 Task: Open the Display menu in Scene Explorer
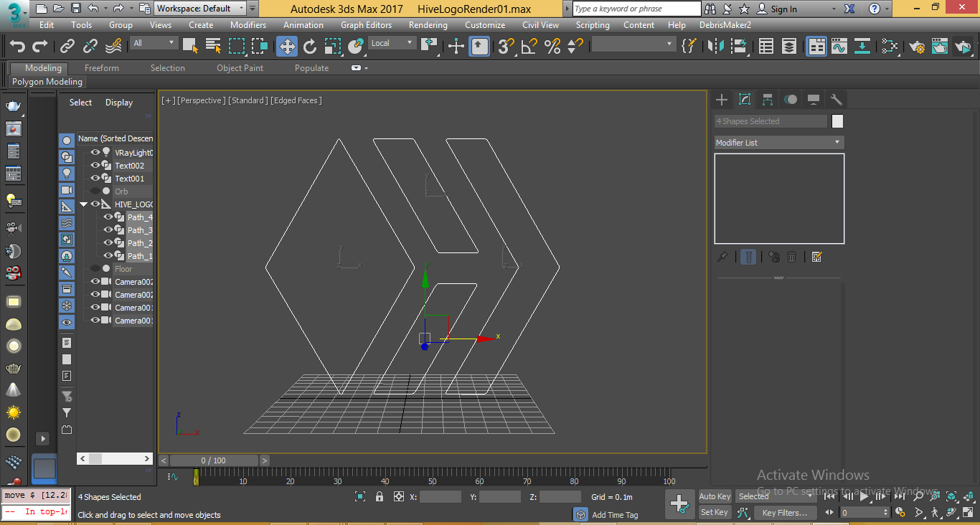click(119, 103)
